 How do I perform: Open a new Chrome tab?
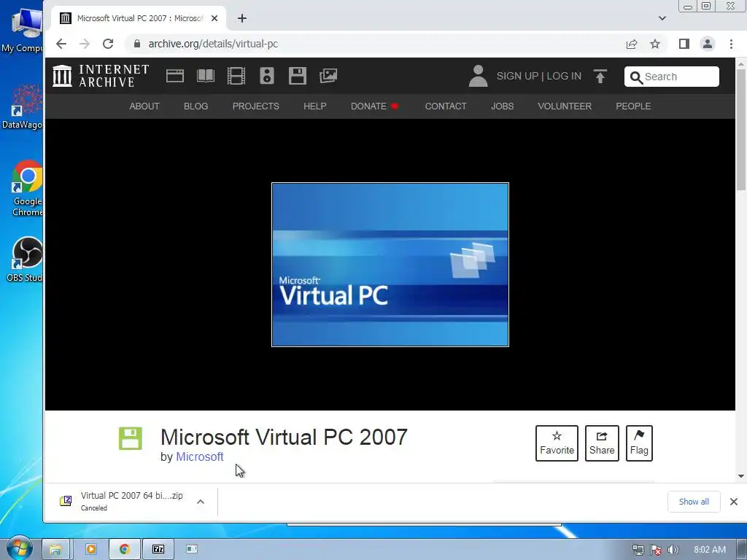click(x=242, y=18)
